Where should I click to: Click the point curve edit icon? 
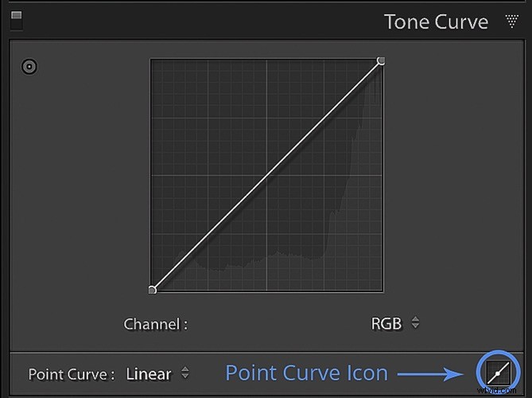pos(497,372)
